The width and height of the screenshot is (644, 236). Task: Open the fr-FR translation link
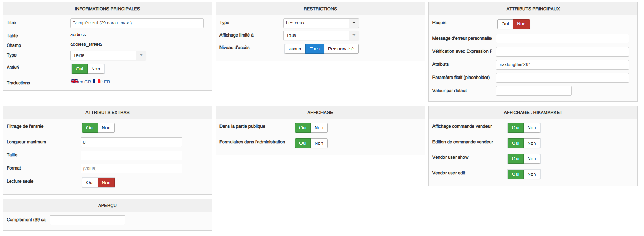click(105, 82)
